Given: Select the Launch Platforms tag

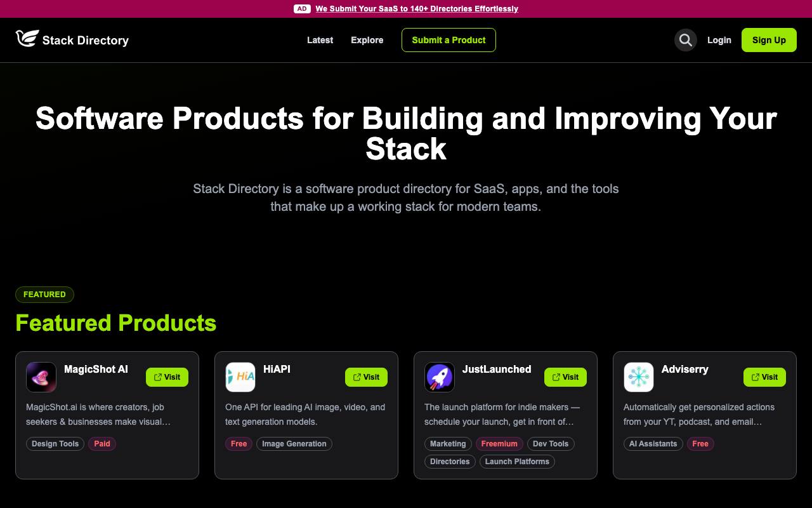Looking at the screenshot, I should point(517,462).
